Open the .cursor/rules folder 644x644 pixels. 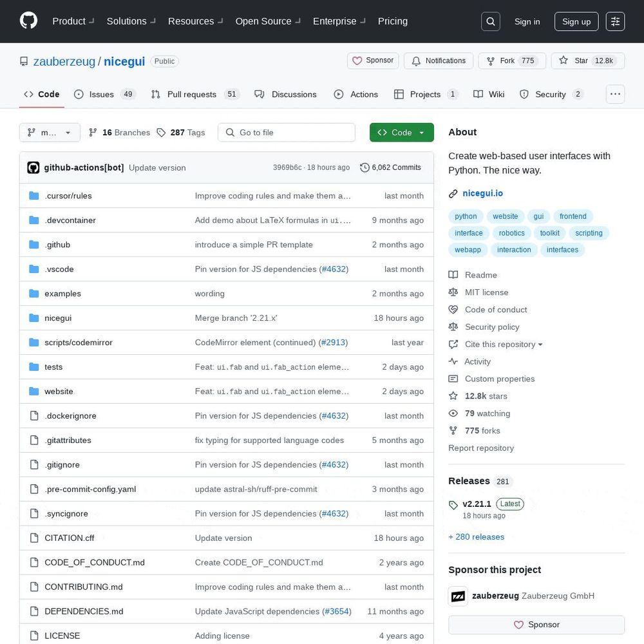[68, 196]
